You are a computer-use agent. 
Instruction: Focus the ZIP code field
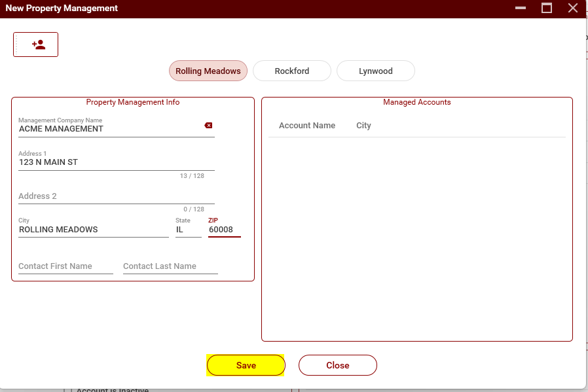(224, 230)
